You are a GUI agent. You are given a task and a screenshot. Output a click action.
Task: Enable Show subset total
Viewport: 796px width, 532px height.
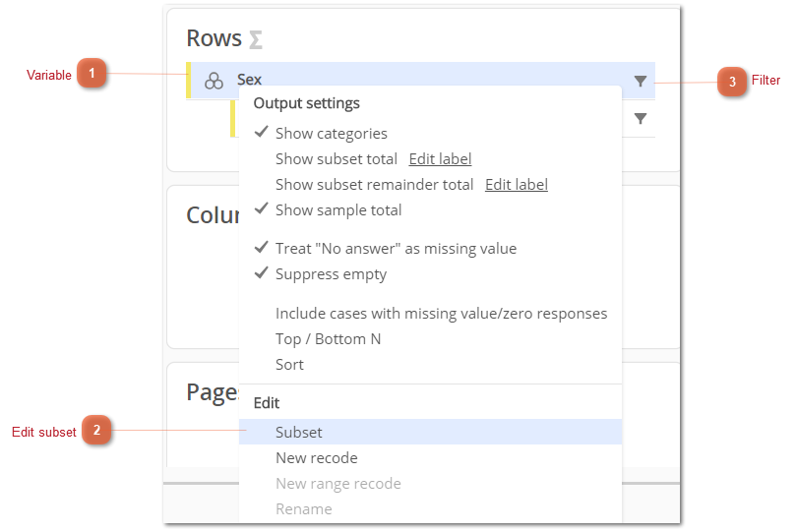337,159
